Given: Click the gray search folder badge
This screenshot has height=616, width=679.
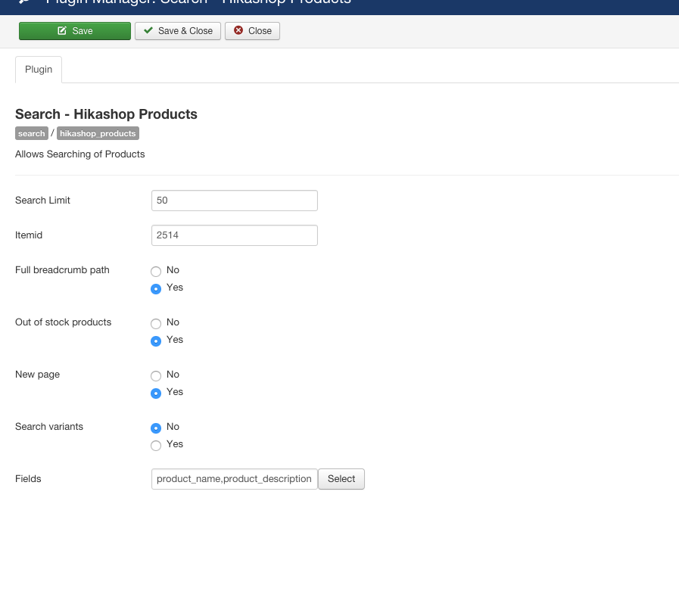Looking at the screenshot, I should click(32, 134).
